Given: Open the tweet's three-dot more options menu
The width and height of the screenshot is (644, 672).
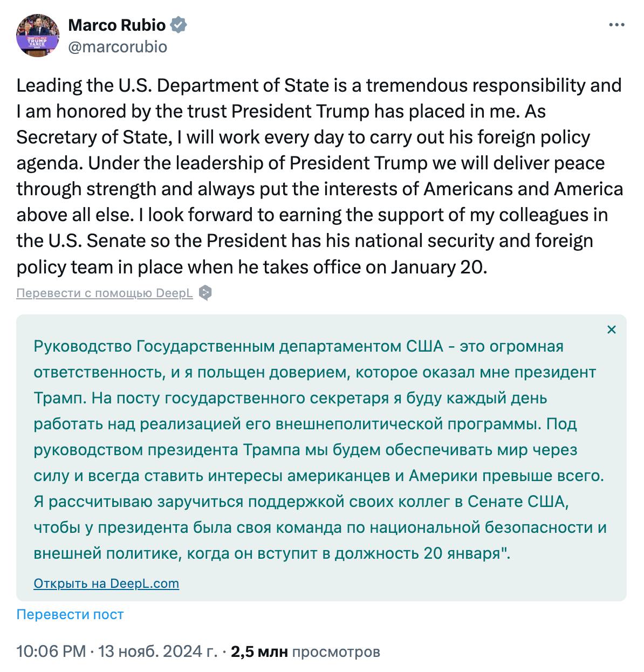Looking at the screenshot, I should tap(616, 25).
